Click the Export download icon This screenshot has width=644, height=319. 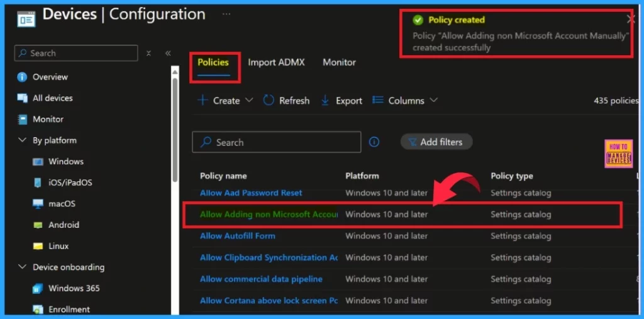[325, 101]
